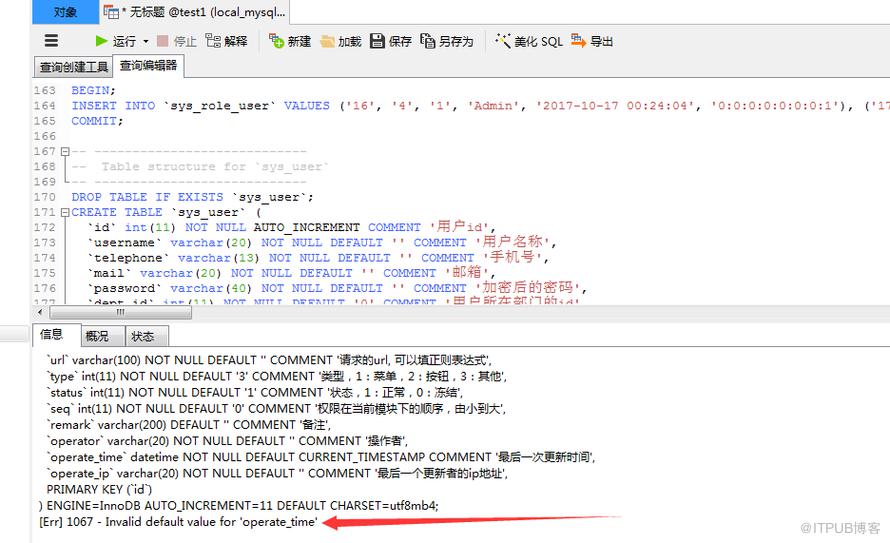Click the `url` varchar(100) output line
Viewport: 890px width, 543px height.
pos(269,360)
